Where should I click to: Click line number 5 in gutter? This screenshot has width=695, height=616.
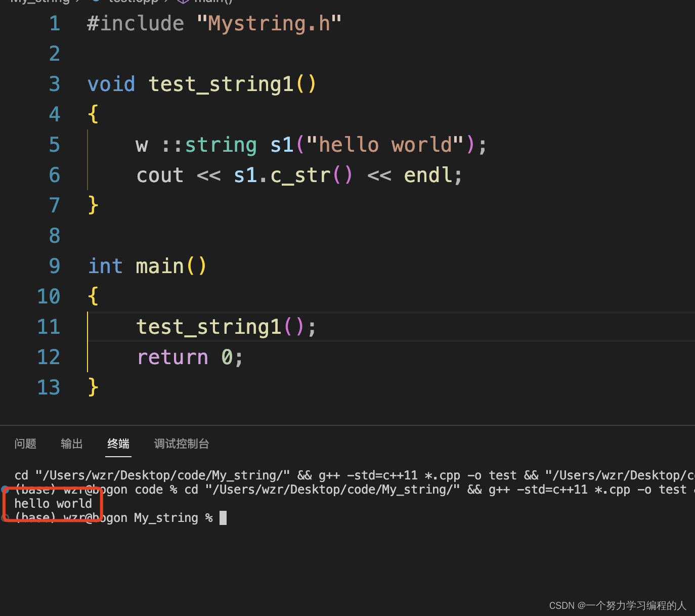55,145
